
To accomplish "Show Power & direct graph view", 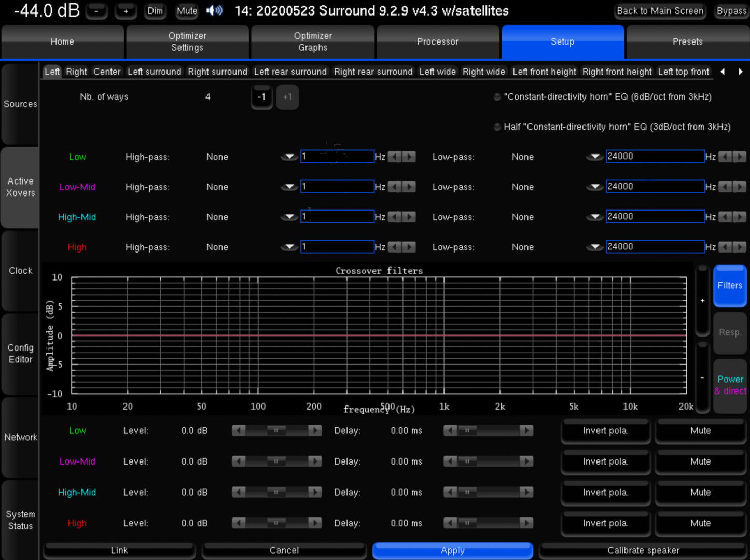I will tap(730, 385).
